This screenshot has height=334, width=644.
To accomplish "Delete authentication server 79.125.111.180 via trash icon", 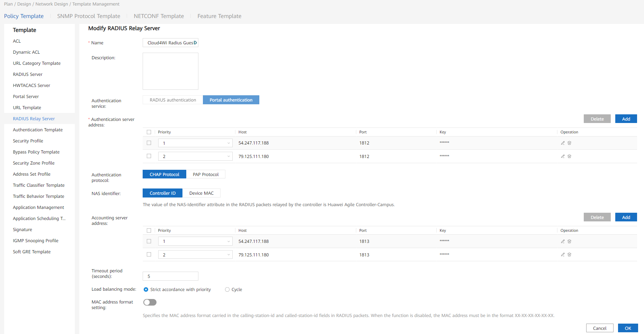I will tap(569, 156).
